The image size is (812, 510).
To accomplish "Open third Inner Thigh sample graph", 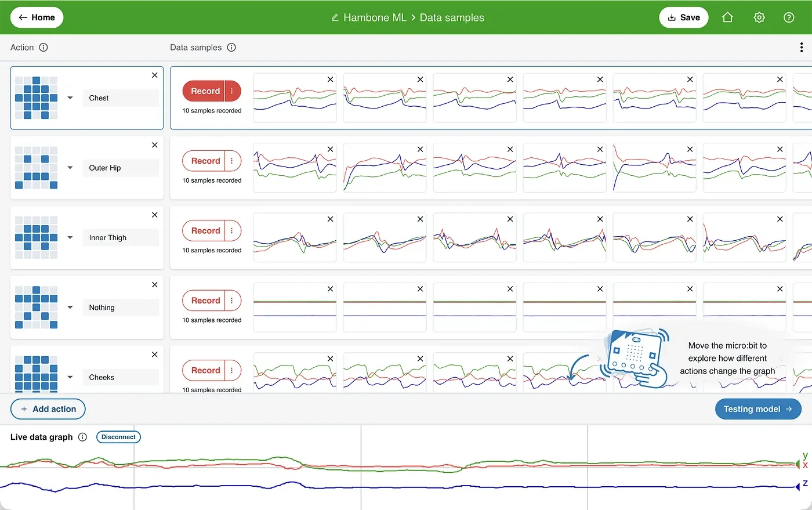I will (x=474, y=237).
